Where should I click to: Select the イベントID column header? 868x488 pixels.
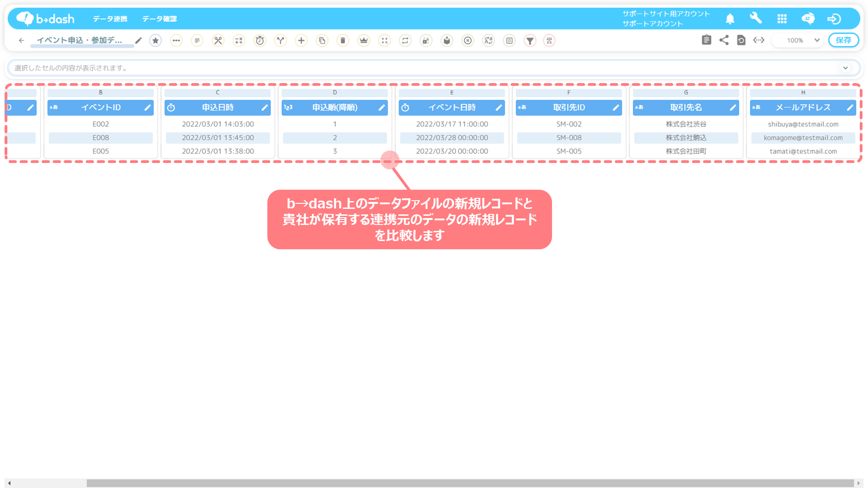click(x=101, y=107)
